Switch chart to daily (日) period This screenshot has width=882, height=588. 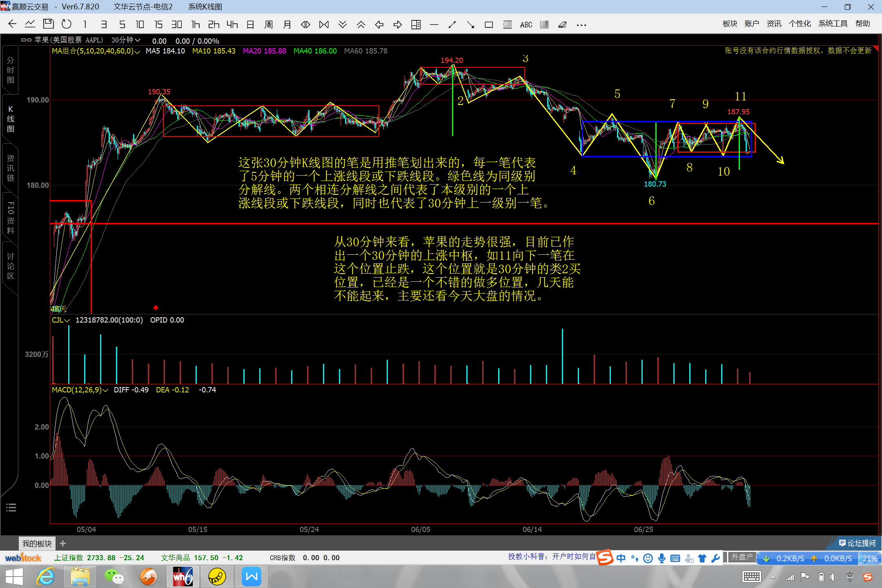pos(250,24)
